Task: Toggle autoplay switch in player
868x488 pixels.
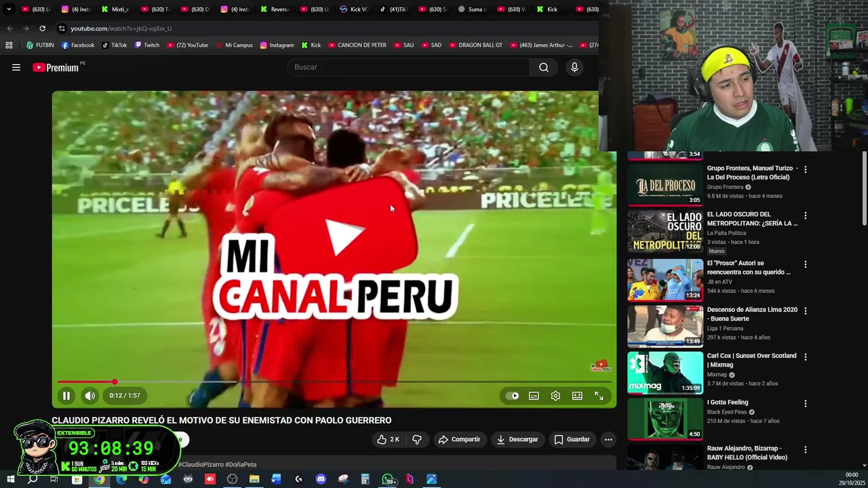Action: pyautogui.click(x=512, y=396)
